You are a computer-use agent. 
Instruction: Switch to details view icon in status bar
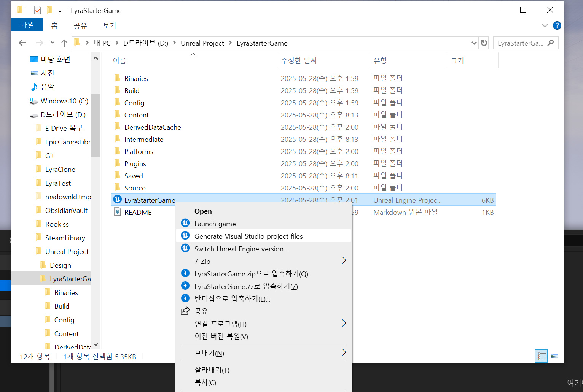(x=541, y=356)
